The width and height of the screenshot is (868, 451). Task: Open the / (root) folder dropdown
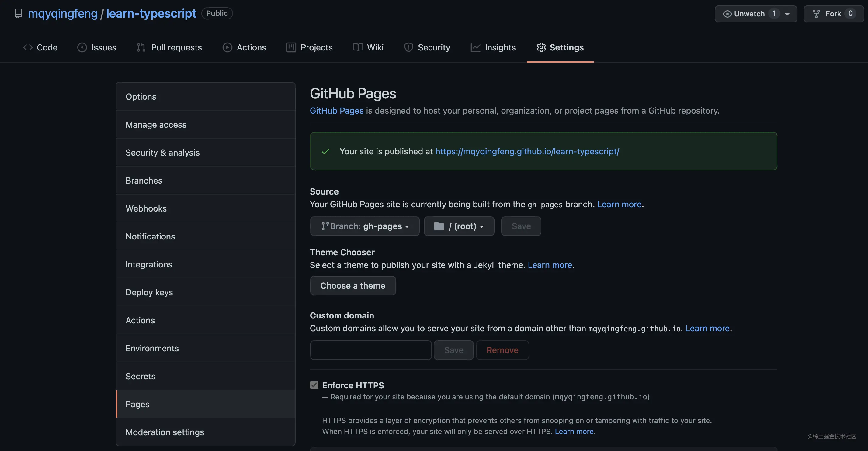tap(459, 226)
